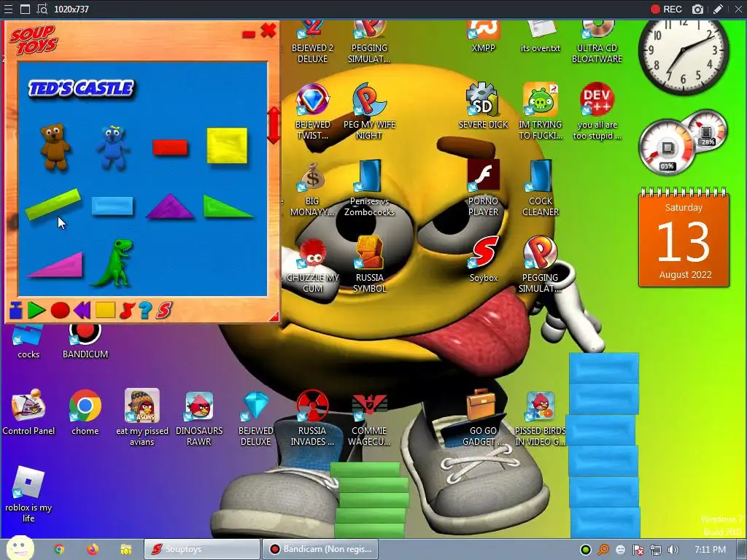Viewport: 747px width, 560px height.
Task: Open the blue toy box icon in Souptoys toolbar
Action: [x=16, y=310]
